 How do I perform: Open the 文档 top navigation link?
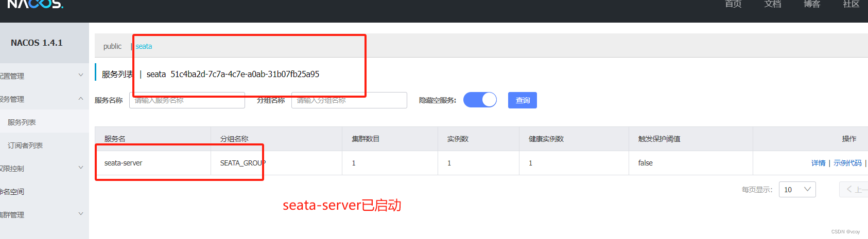773,4
